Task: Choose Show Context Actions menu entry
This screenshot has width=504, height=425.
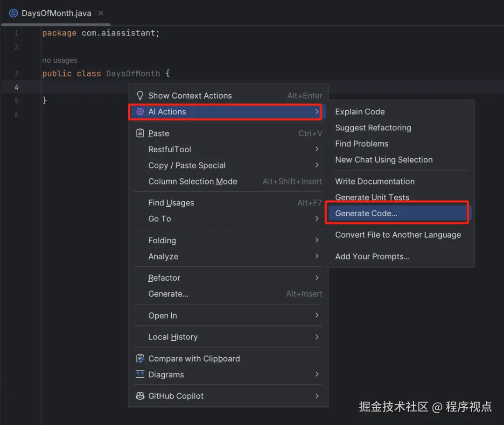Action: click(228, 96)
